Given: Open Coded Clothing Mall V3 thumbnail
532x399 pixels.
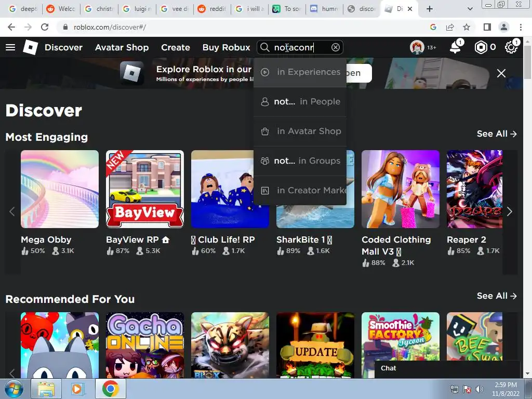Looking at the screenshot, I should 401,189.
